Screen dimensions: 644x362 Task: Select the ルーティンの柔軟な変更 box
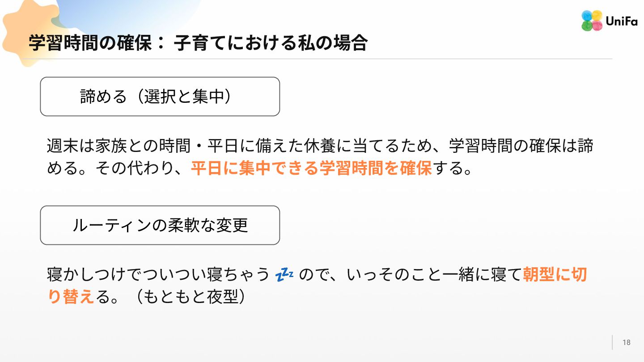point(160,225)
